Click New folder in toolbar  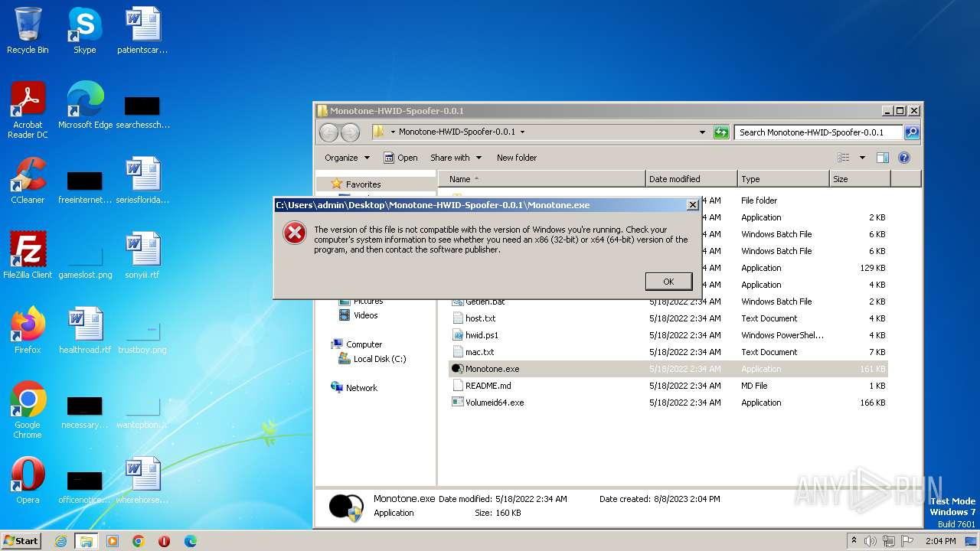click(x=517, y=158)
